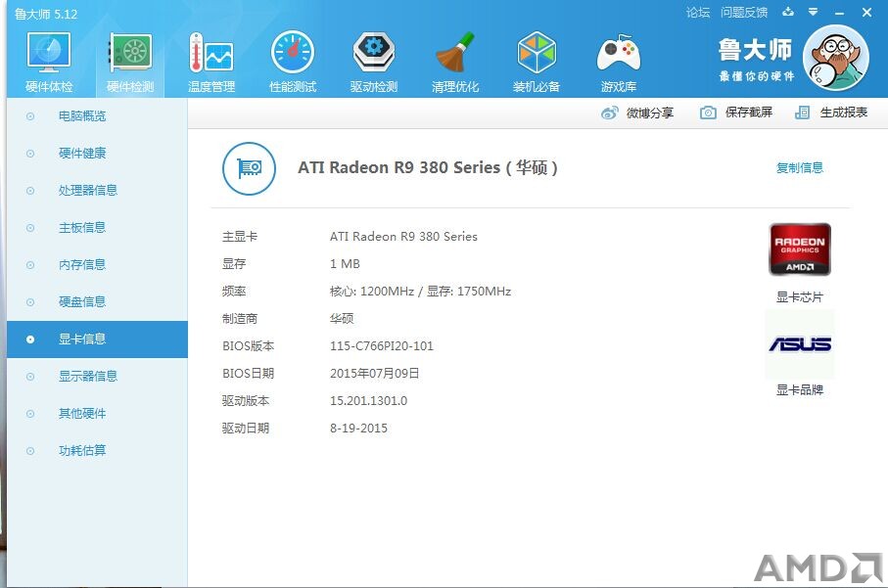The width and height of the screenshot is (888, 588).
Task: Open 清理优化 cleanup broom icon
Action: (x=454, y=52)
